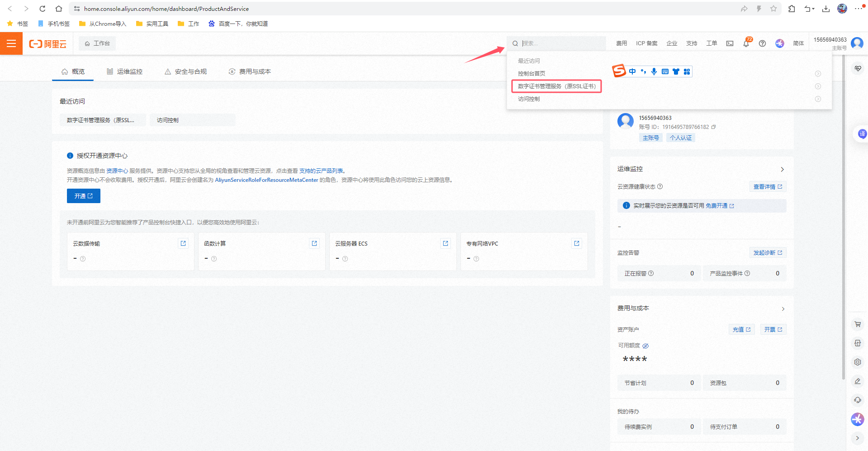
Task: Open recent item 数字证书管理服务 (原SSL...
Action: tap(103, 120)
